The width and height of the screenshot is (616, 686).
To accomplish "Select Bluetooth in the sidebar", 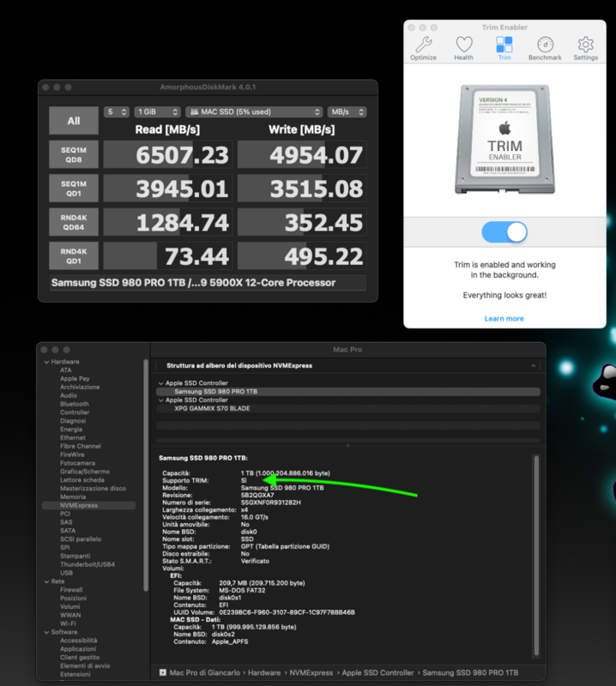I will 75,404.
